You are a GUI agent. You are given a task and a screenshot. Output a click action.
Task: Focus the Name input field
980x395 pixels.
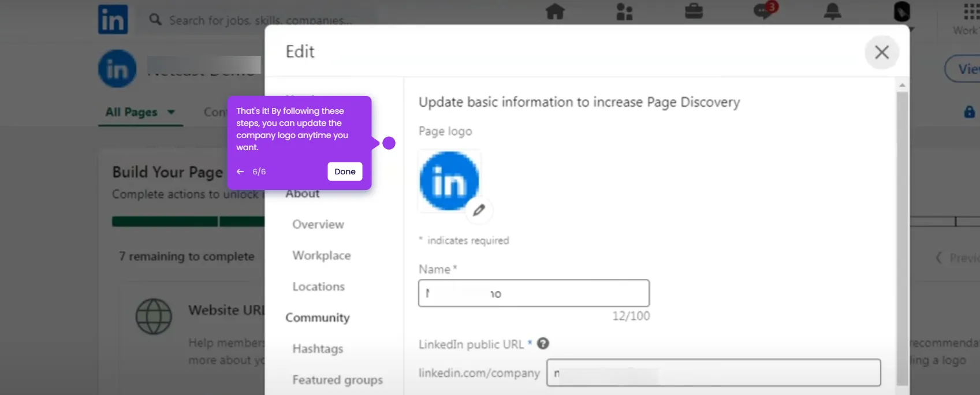coord(534,293)
